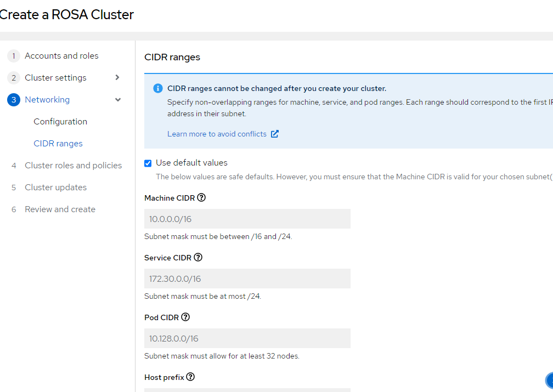Click the Use default values label
The width and height of the screenshot is (553, 392).
click(191, 163)
